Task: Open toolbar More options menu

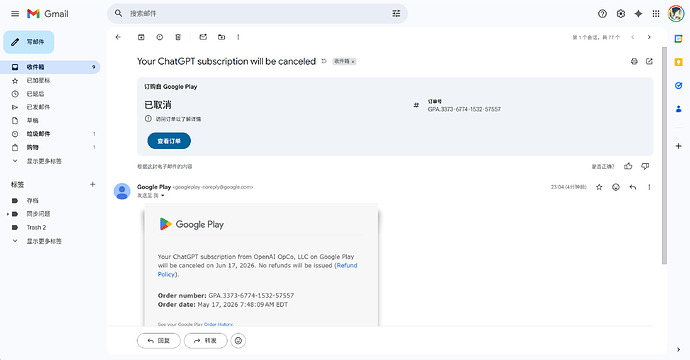Action: coord(238,37)
